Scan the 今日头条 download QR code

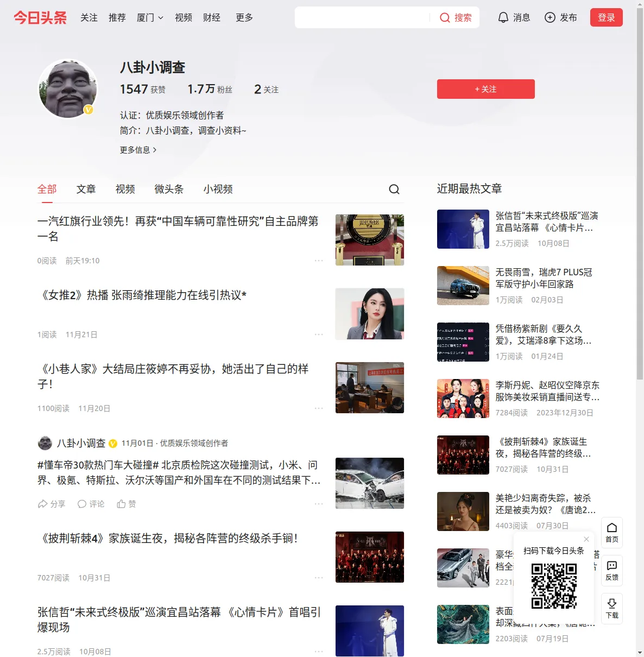(554, 585)
